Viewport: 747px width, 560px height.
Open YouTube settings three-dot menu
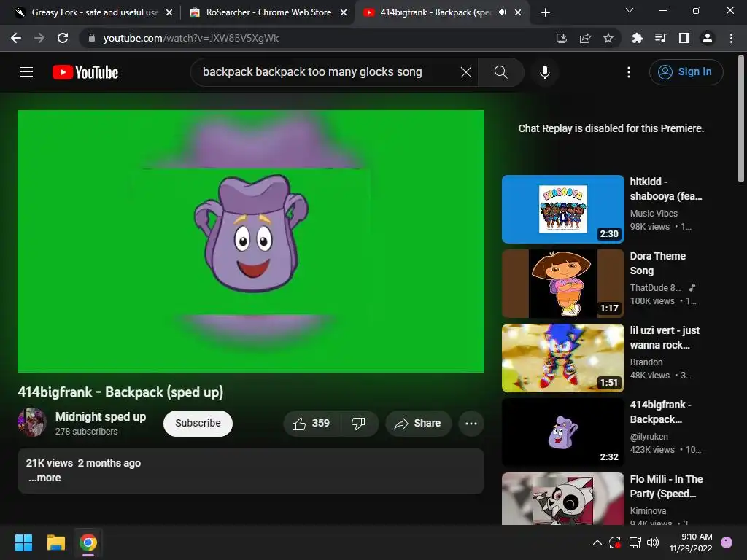point(628,72)
